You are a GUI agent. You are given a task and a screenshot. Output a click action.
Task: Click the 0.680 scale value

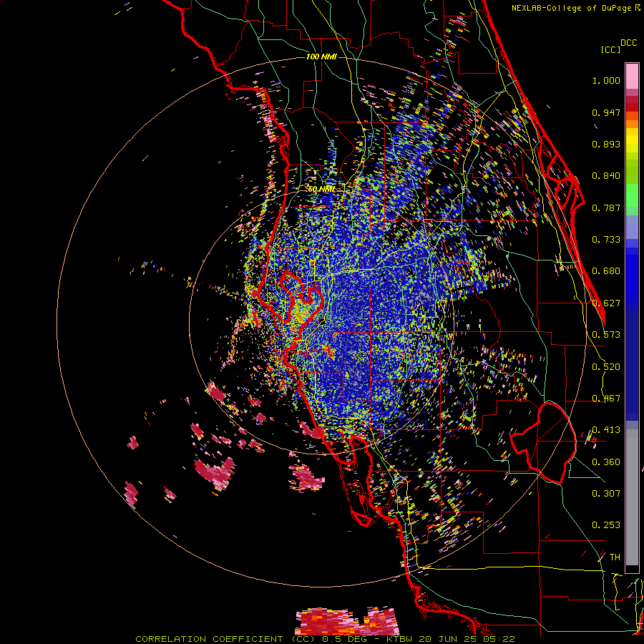606,271
